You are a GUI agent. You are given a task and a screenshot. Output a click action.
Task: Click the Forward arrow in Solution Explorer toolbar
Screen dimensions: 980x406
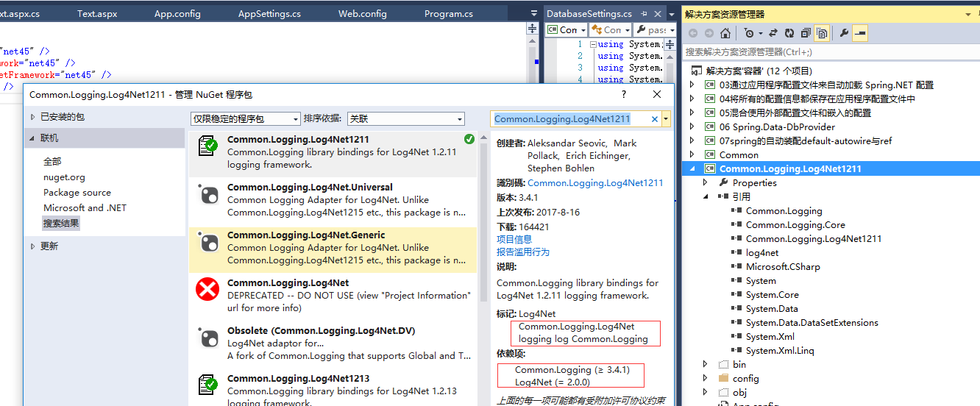click(x=709, y=33)
